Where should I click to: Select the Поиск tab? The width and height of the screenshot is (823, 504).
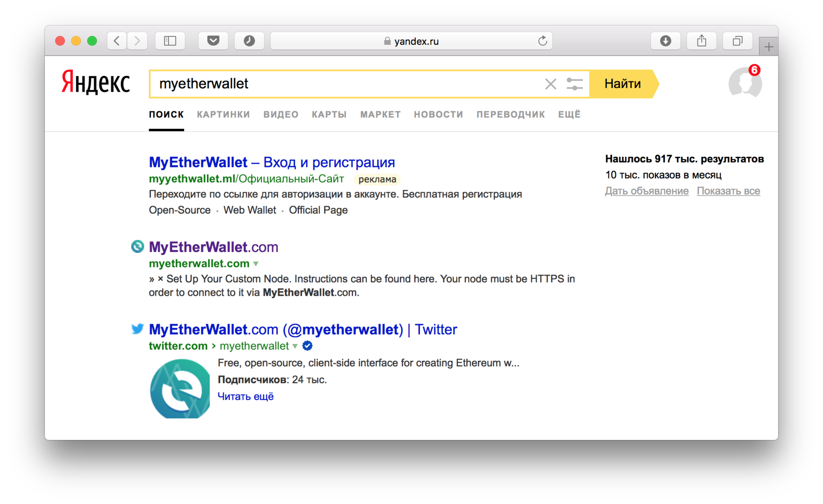click(166, 114)
